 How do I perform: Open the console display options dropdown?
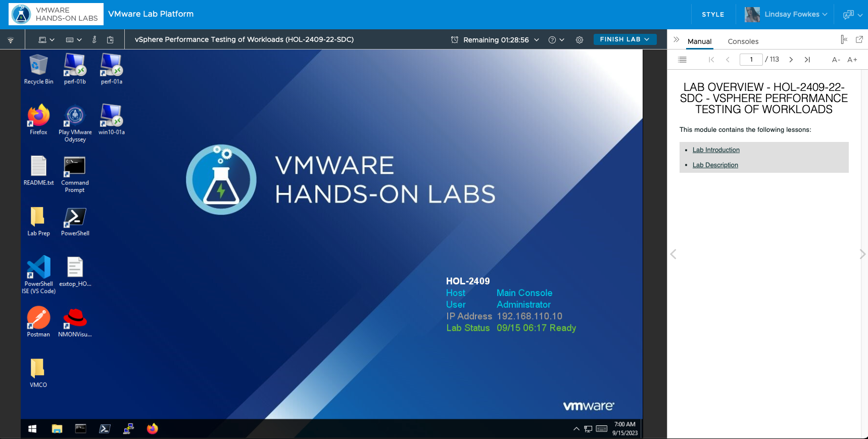coord(46,40)
